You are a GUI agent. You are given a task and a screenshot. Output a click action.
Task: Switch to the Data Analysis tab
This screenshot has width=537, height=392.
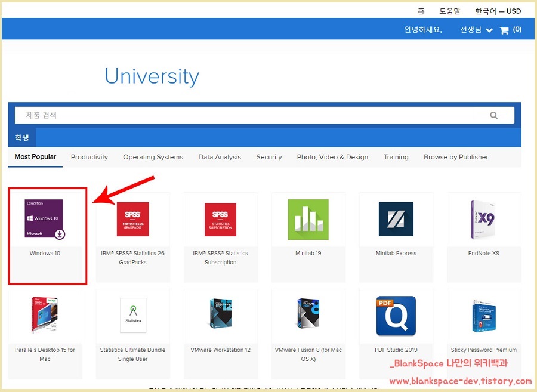point(220,157)
